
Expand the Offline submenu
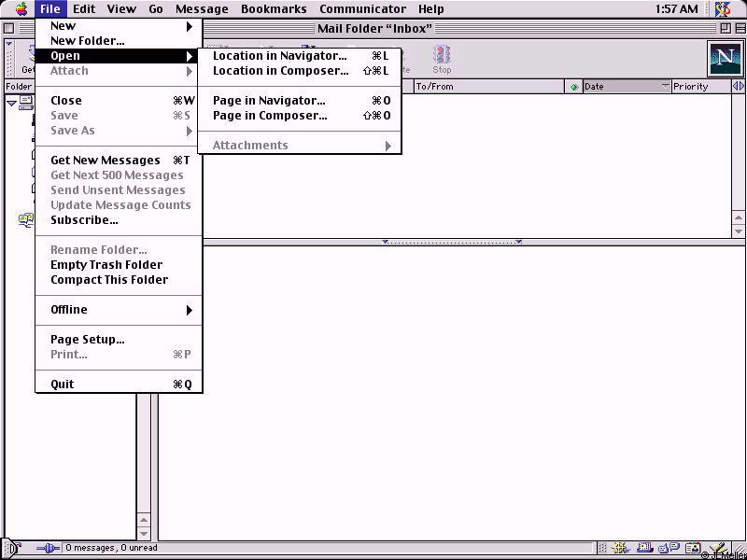click(x=118, y=310)
